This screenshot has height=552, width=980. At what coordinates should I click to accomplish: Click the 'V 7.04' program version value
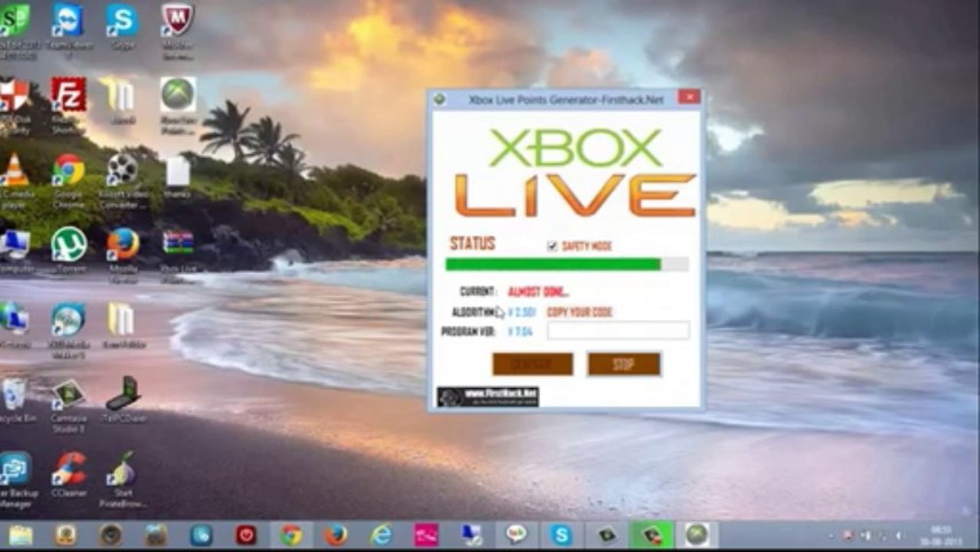[x=519, y=331]
